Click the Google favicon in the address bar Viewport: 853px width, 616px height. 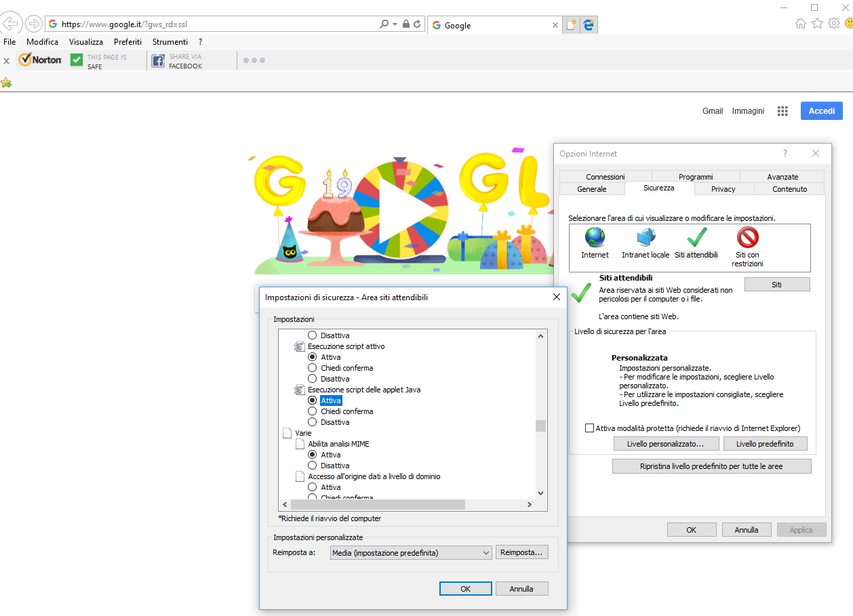(53, 24)
